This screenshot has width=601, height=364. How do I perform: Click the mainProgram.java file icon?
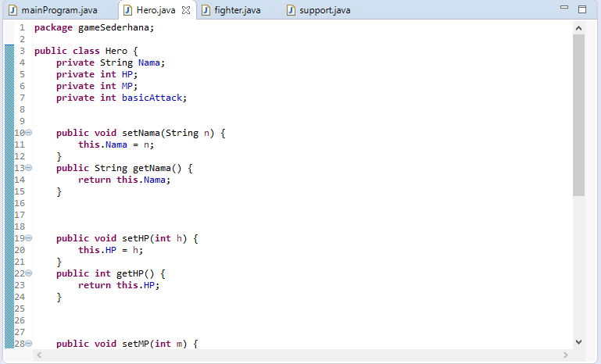13,10
